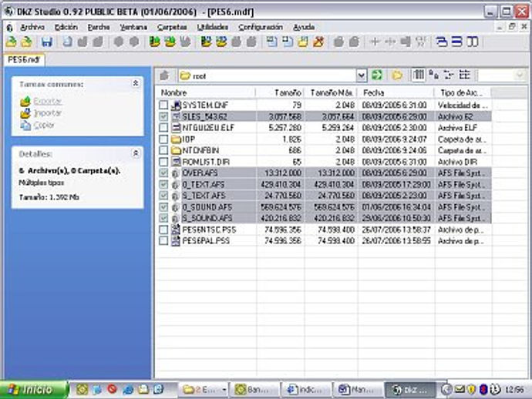Viewport: 532px width, 399px height.
Task: Switch to the Indic... taskbar window
Action: click(x=307, y=390)
